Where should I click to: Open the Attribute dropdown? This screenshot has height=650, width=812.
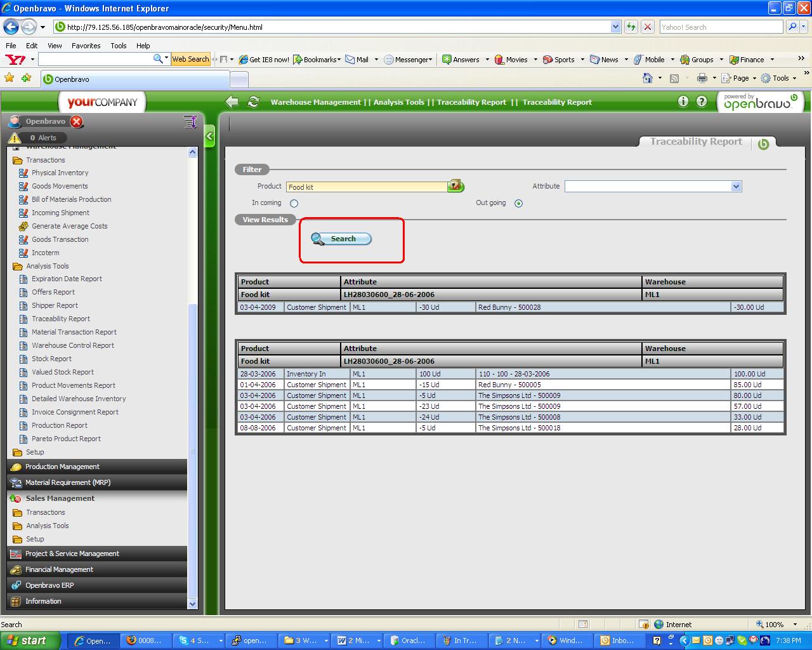point(736,187)
